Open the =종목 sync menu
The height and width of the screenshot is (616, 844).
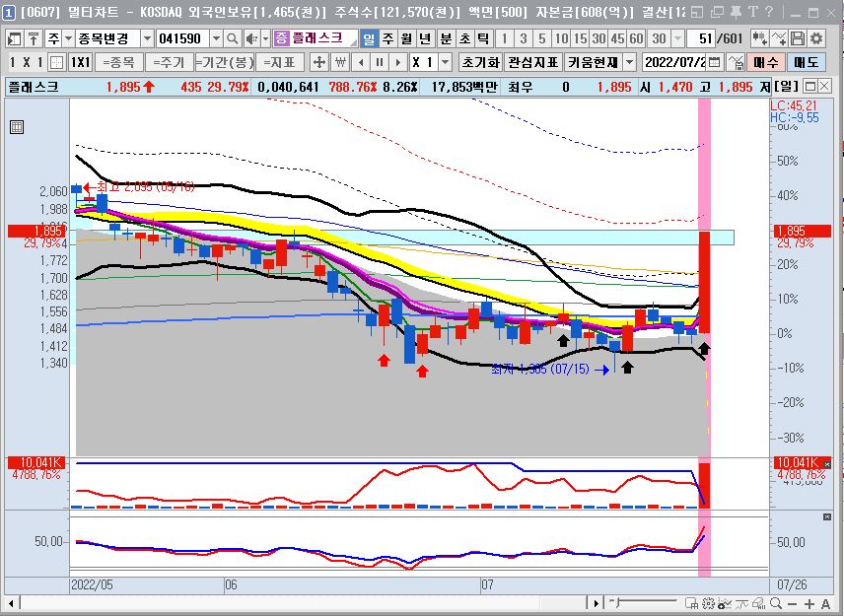tap(118, 62)
